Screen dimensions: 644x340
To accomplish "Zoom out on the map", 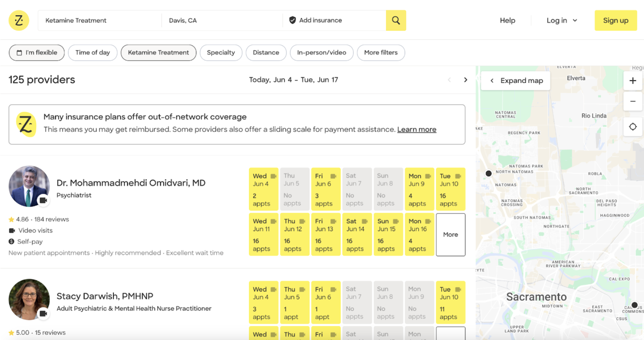I will click(632, 101).
